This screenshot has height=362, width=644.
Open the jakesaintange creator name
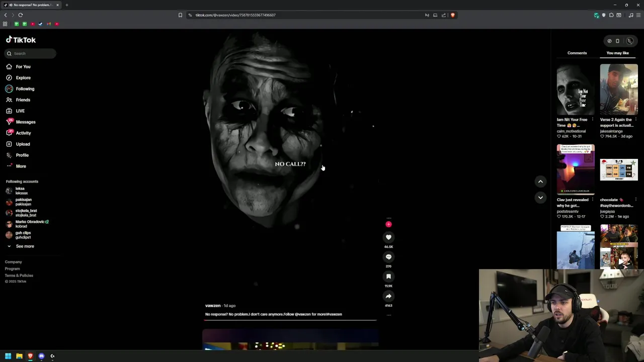point(611,131)
